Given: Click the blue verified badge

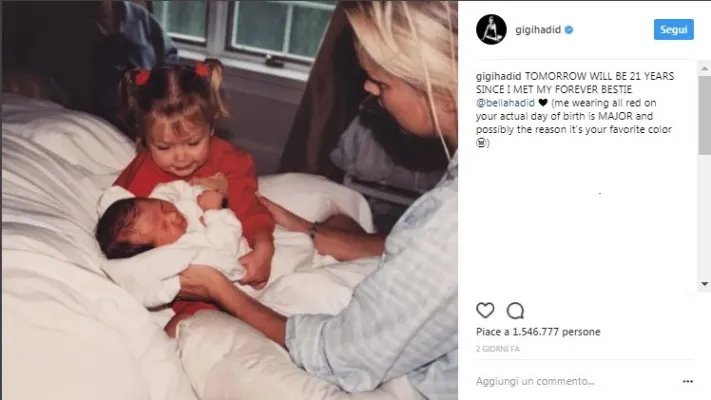Looking at the screenshot, I should (569, 30).
